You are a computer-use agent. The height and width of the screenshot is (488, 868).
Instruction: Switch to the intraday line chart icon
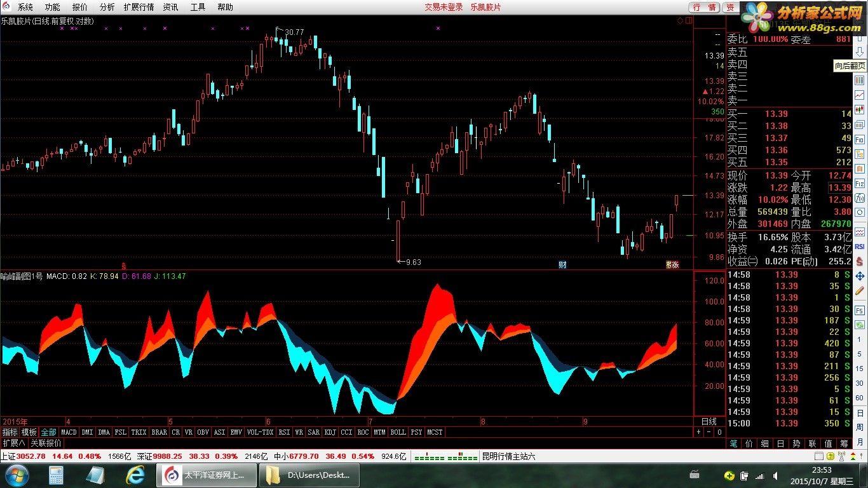coord(859,95)
